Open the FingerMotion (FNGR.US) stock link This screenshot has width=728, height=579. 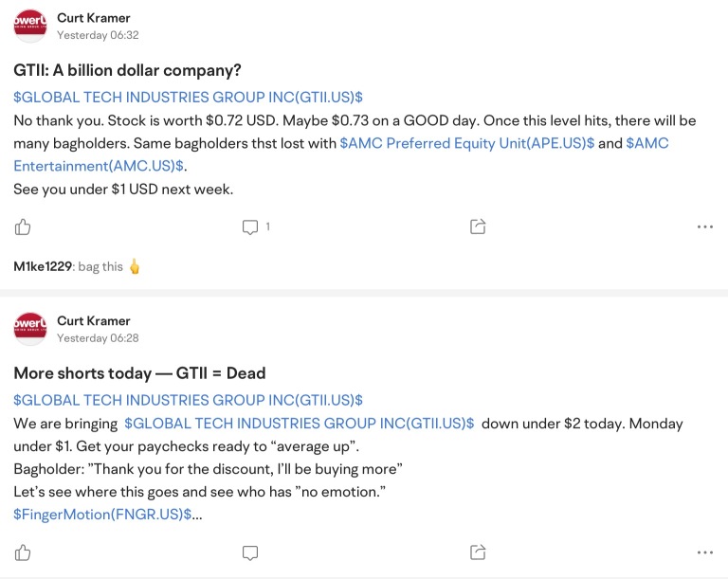[x=102, y=514]
